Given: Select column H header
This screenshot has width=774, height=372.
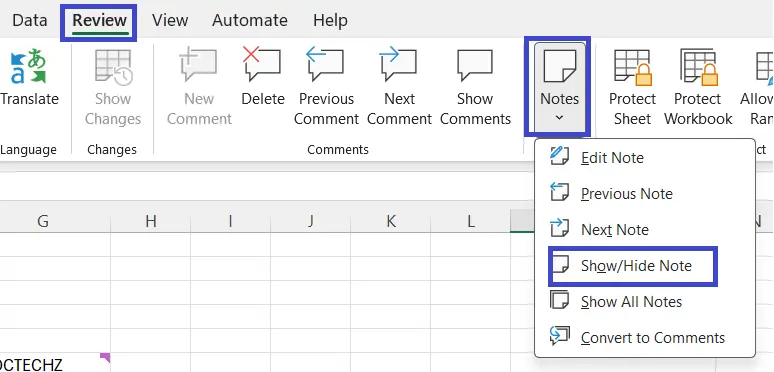Looking at the screenshot, I should [151, 221].
